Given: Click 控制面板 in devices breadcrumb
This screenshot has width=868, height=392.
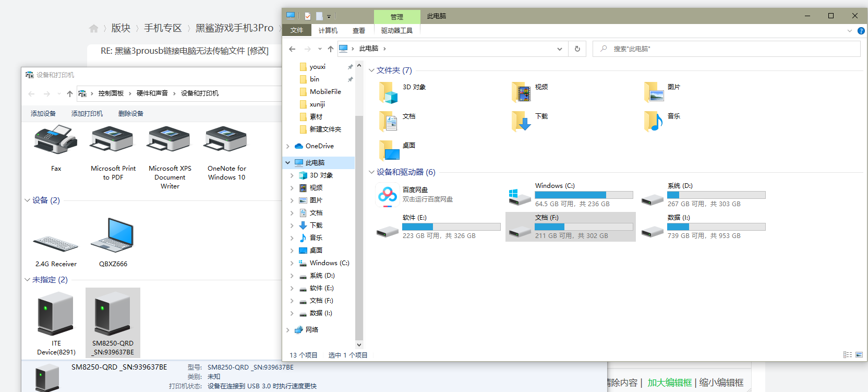Looking at the screenshot, I should click(111, 93).
